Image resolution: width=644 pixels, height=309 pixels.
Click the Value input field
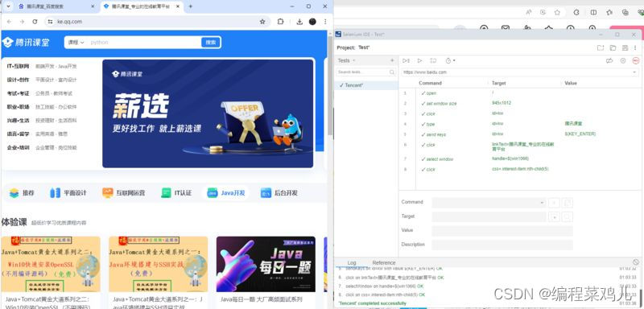click(x=502, y=231)
